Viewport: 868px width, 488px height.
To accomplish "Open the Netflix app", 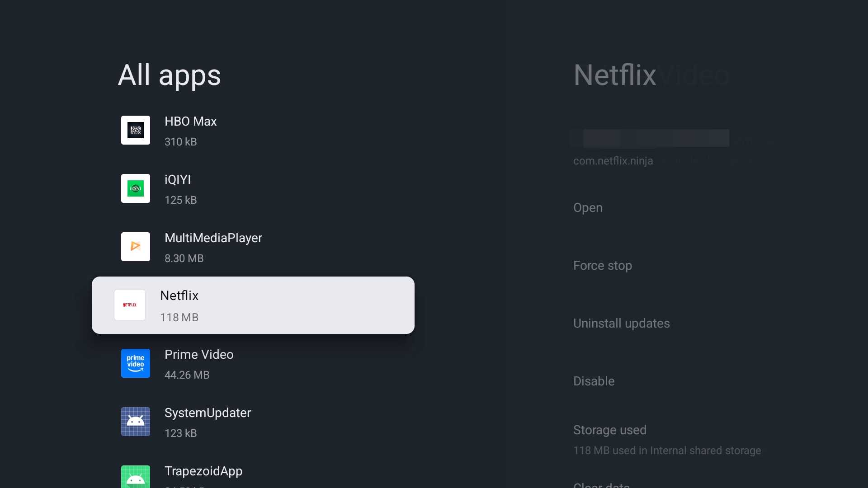I will [588, 208].
